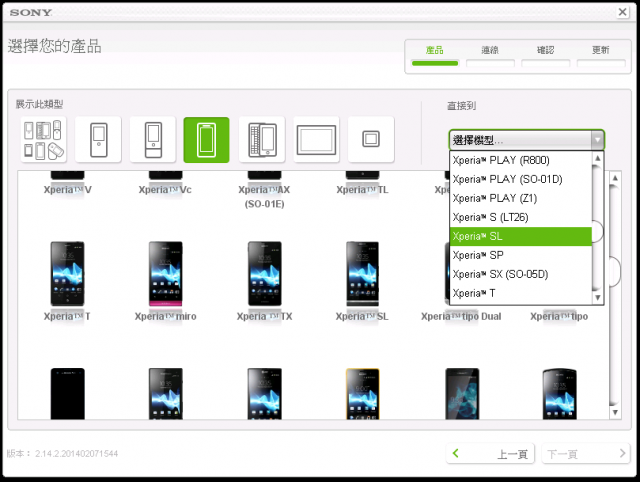Image resolution: width=640 pixels, height=482 pixels.
Task: Choose Xperia SP from dropdown list
Action: pos(521,255)
